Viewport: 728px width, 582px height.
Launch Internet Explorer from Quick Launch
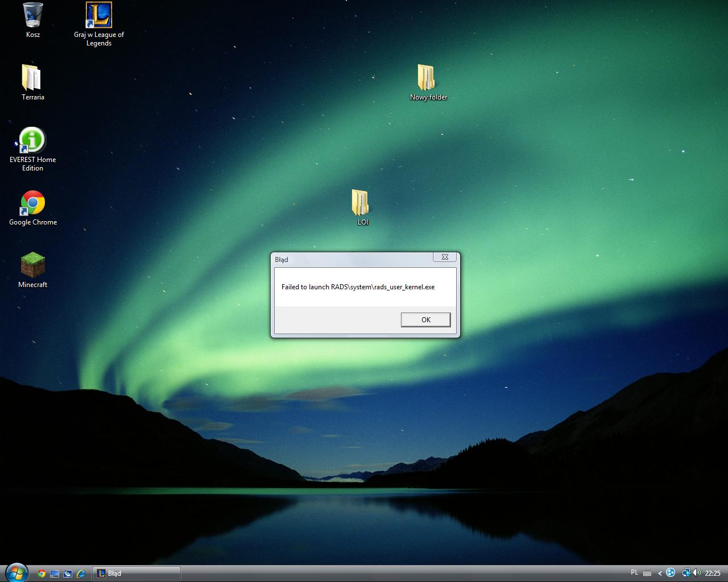coord(81,573)
